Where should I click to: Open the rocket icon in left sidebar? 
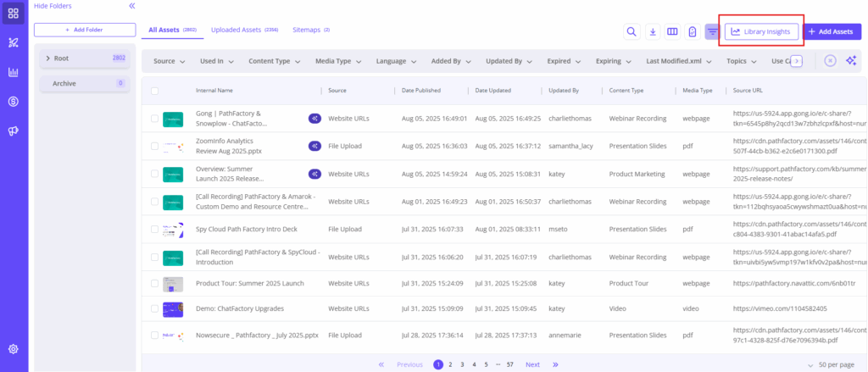[x=14, y=42]
